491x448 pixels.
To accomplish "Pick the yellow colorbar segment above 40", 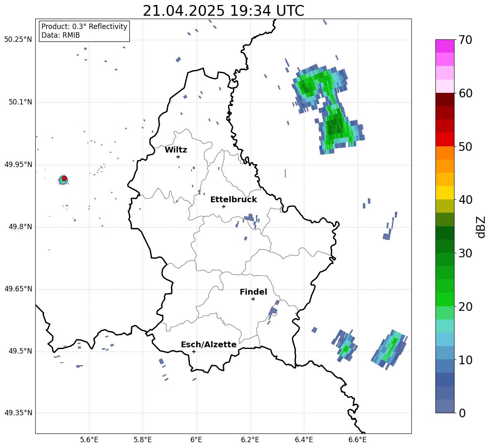I will 445,193.
